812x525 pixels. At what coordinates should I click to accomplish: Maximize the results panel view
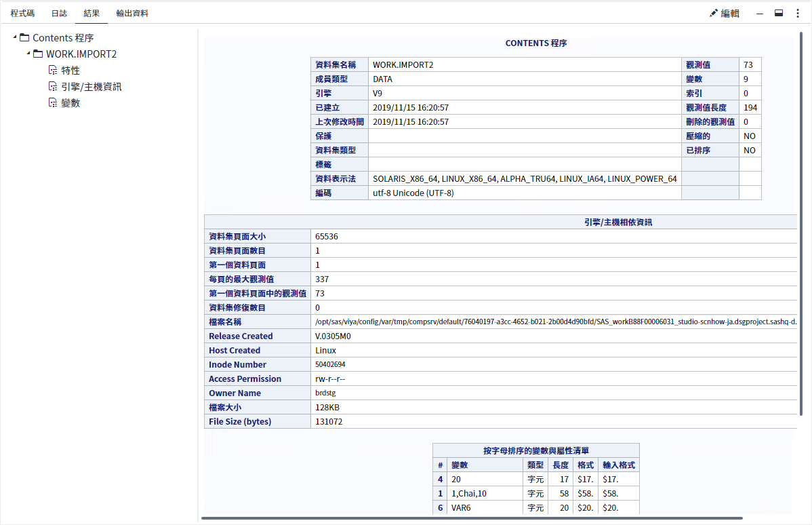[x=779, y=14]
